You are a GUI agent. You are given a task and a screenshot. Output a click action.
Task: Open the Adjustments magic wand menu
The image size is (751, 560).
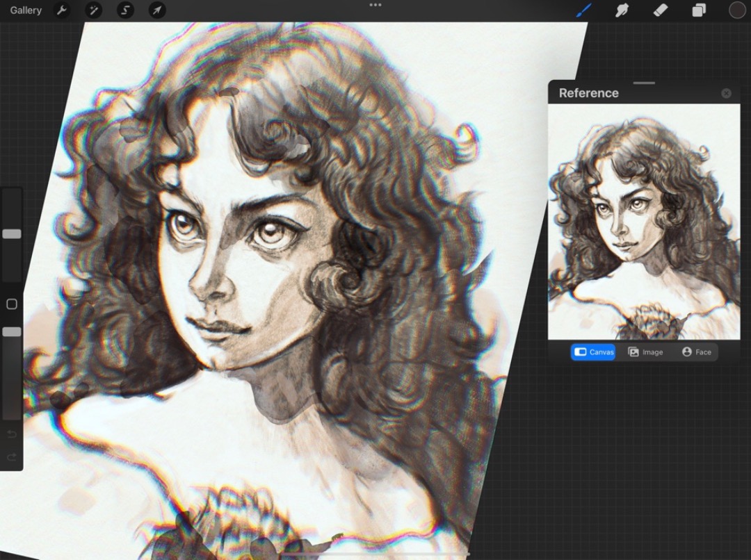[x=93, y=10]
